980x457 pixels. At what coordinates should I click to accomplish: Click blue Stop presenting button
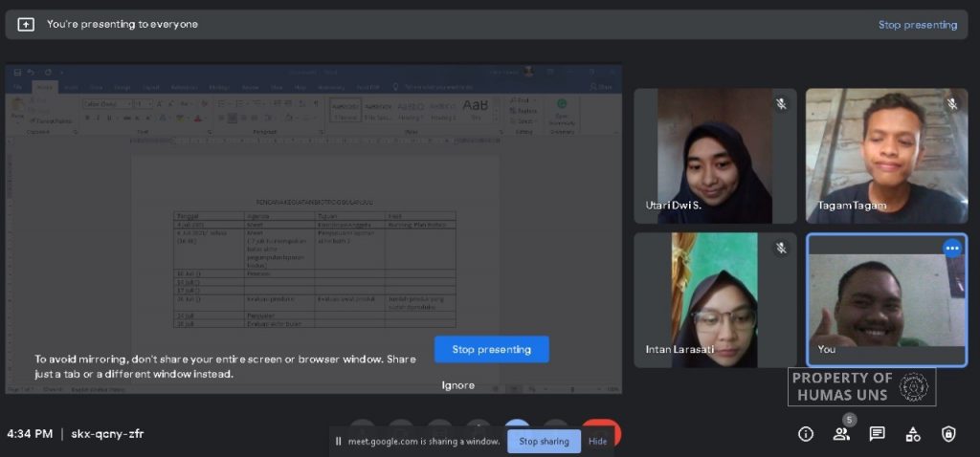[492, 350]
